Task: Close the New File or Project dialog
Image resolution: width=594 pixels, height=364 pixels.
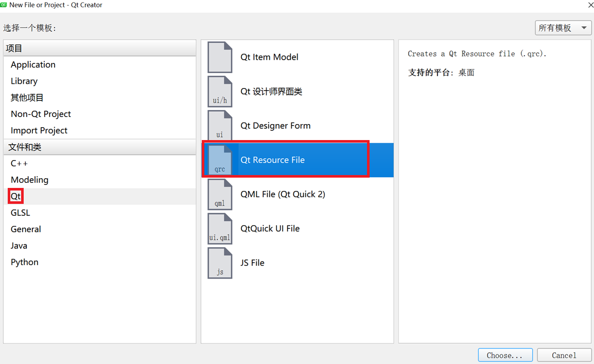Action: 590,5
